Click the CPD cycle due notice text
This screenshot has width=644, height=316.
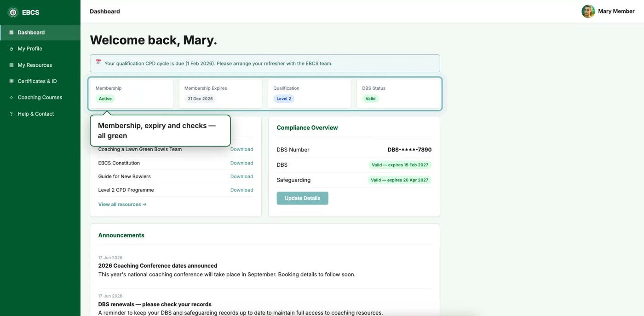(218, 64)
